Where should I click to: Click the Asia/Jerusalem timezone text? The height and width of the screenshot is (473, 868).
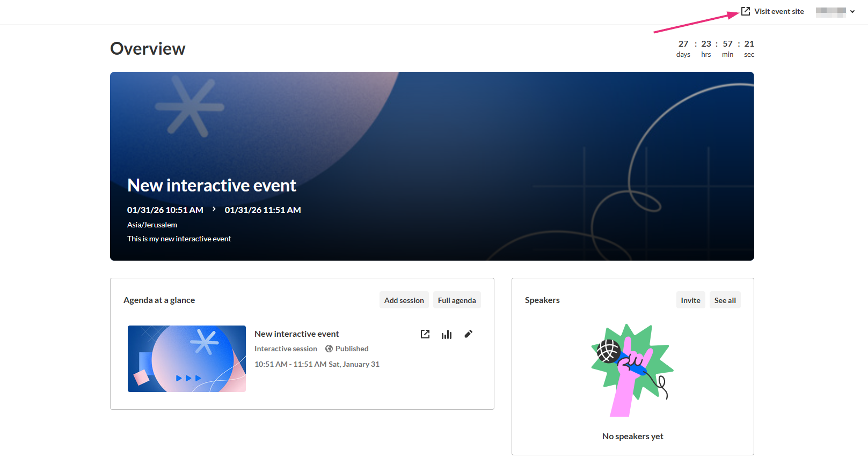pyautogui.click(x=152, y=225)
